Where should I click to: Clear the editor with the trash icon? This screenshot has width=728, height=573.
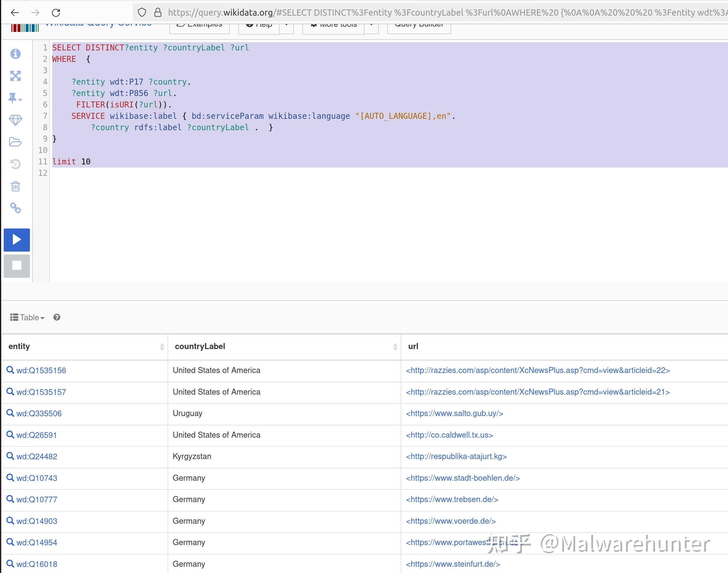pos(15,186)
